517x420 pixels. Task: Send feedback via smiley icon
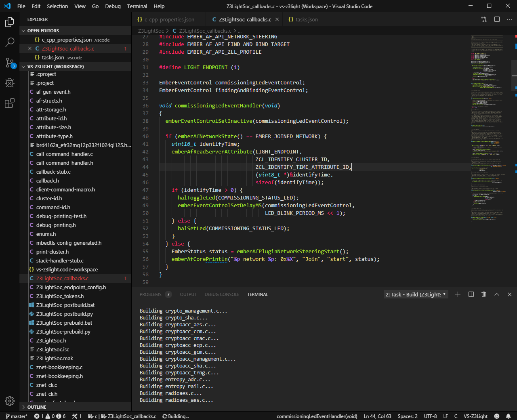pos(497,416)
